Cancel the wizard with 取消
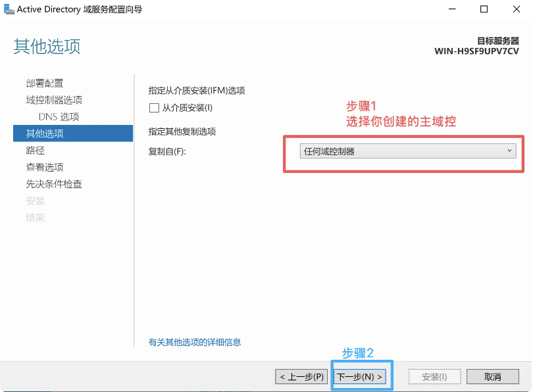 [492, 377]
